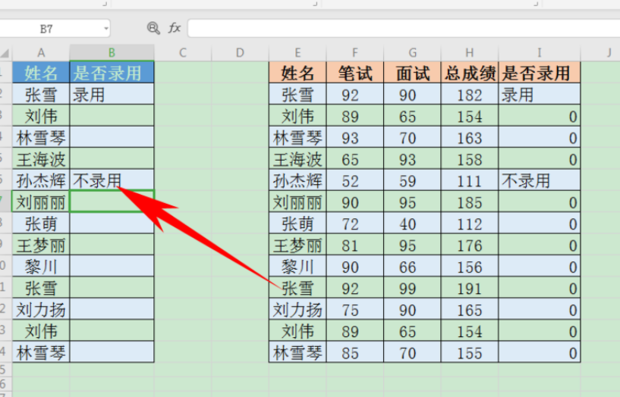This screenshot has width=620, height=397.
Task: Select cell A12 with 刘力扬
Action: 41,309
